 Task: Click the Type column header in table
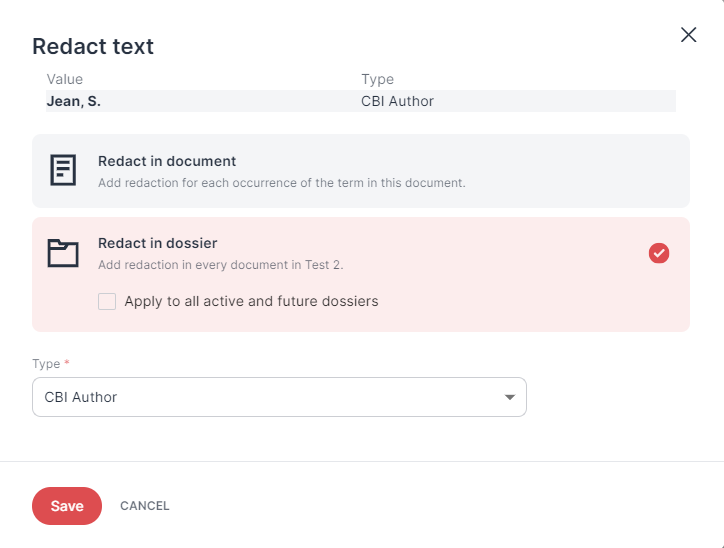377,79
